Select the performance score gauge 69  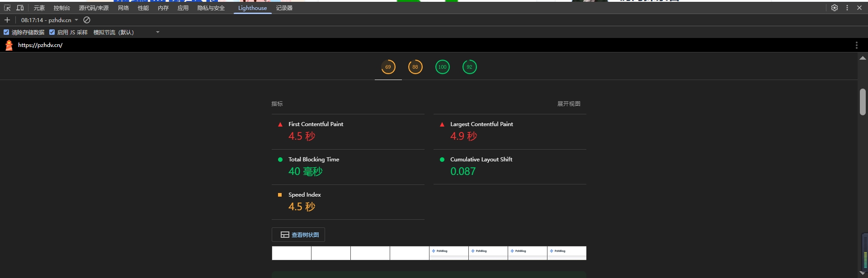click(x=388, y=67)
